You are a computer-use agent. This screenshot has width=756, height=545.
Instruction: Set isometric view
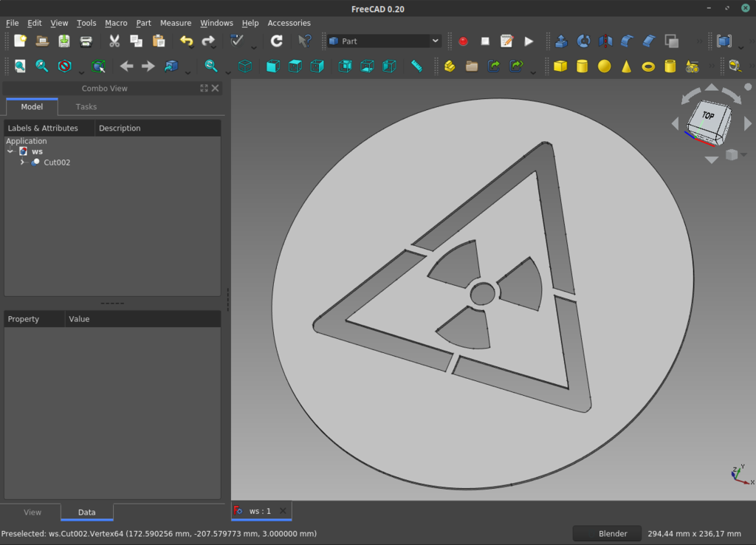coord(245,66)
